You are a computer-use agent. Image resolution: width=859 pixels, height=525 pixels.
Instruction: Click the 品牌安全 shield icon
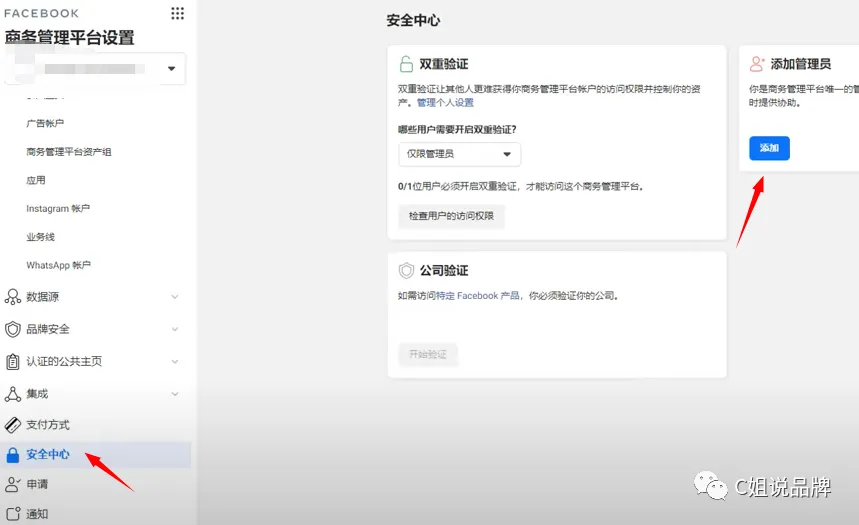(x=13, y=329)
